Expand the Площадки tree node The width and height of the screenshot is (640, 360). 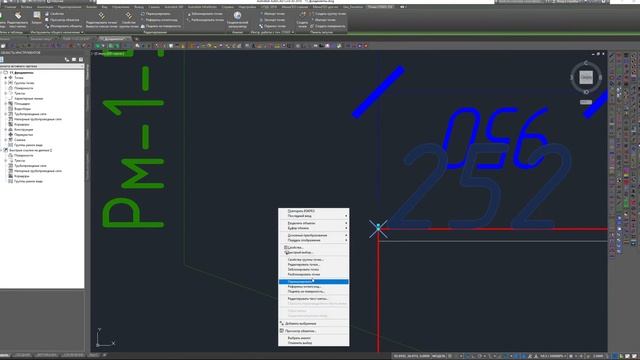click(6, 104)
